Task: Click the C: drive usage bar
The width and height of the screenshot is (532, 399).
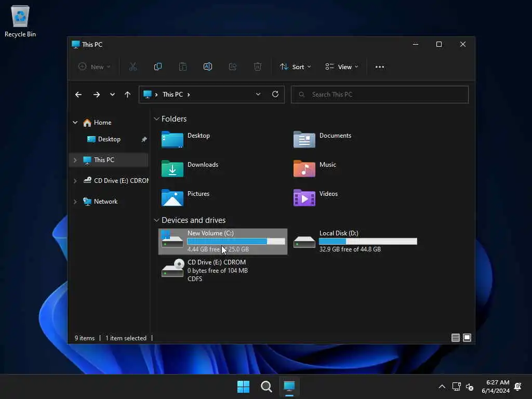Action: [x=236, y=241]
